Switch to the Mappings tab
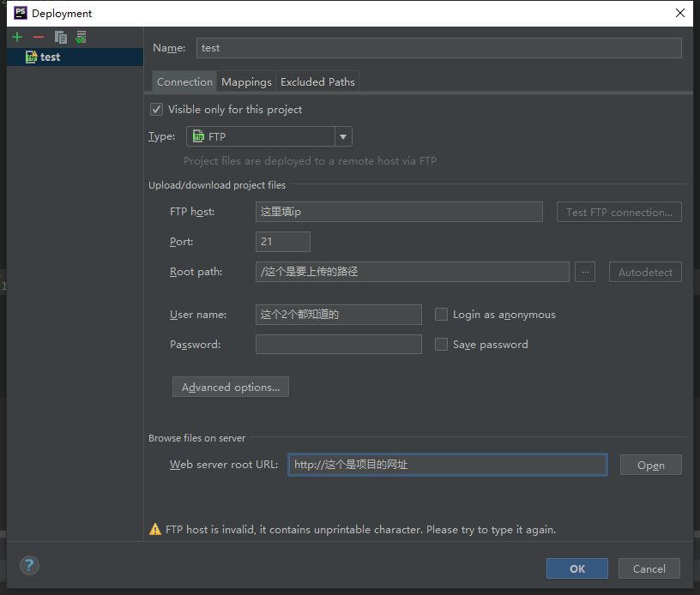Screen dimensions: 700x595 pyautogui.click(x=246, y=82)
